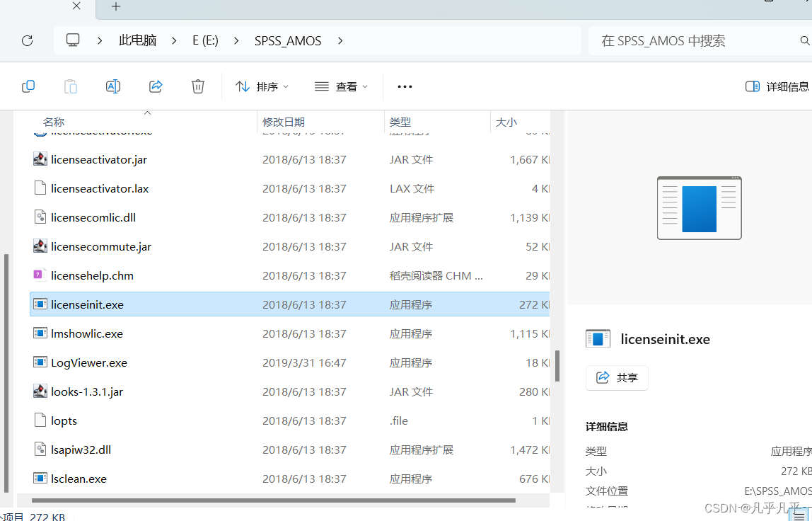Image resolution: width=812 pixels, height=521 pixels.
Task: Click the 共享 button in the details pane
Action: click(616, 377)
